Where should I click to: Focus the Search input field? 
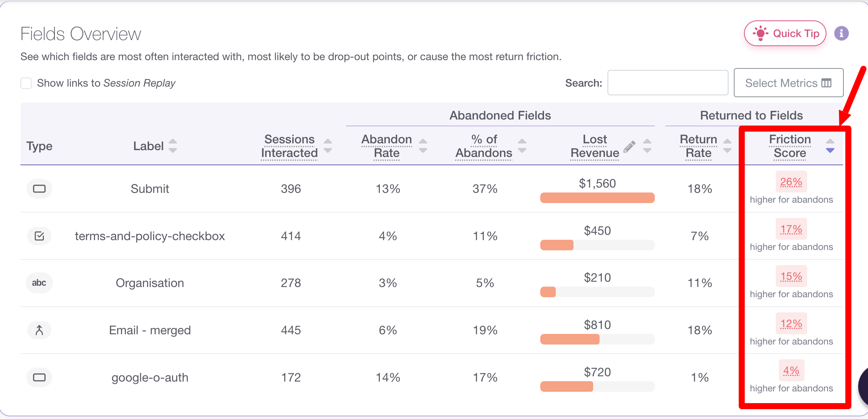click(668, 83)
